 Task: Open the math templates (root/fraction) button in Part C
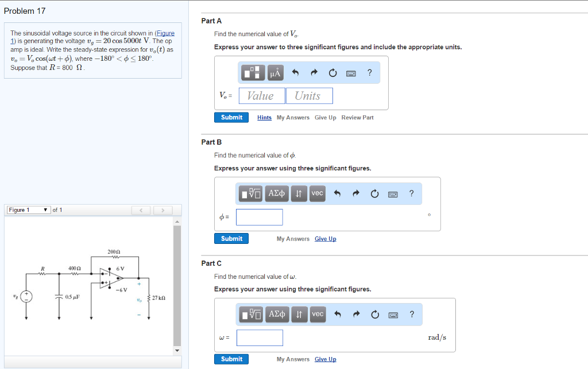pos(252,314)
